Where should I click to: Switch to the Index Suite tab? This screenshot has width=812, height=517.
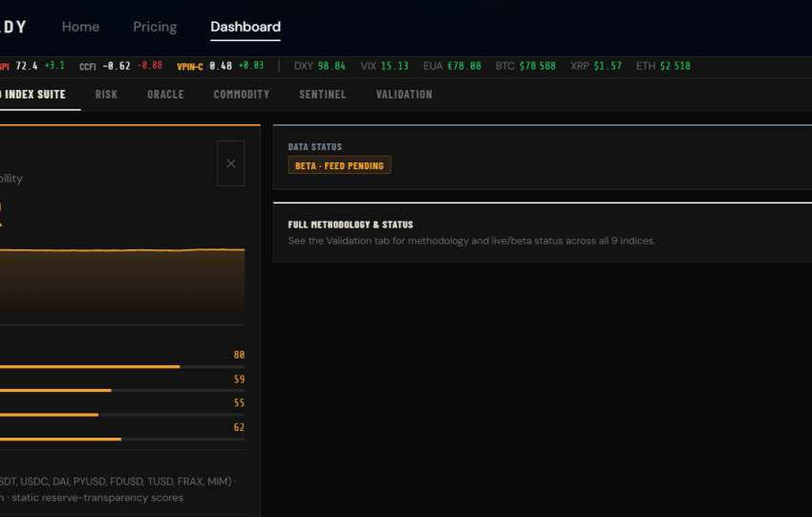(x=33, y=95)
